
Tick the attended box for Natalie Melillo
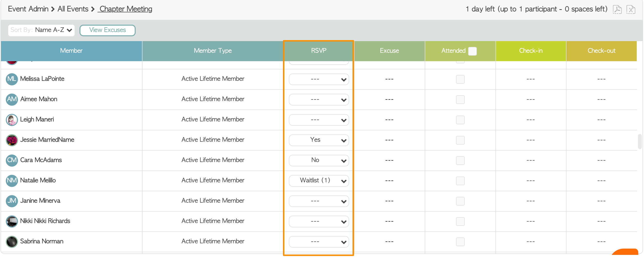[x=460, y=181]
